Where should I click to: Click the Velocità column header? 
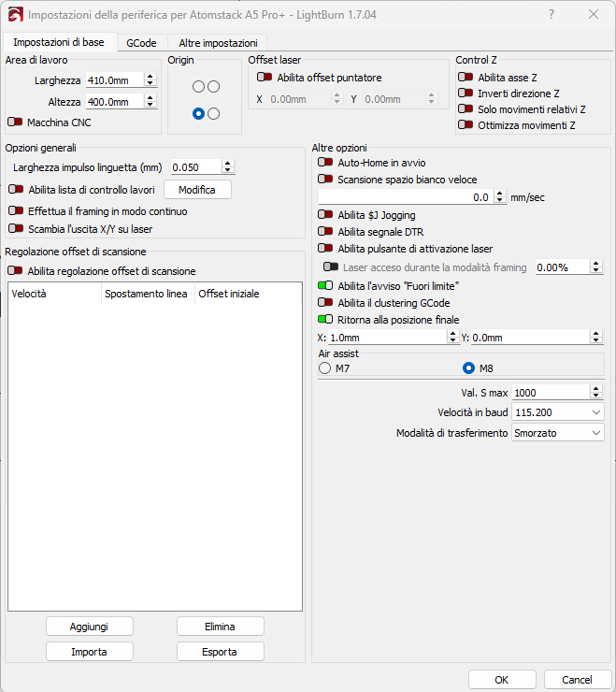(x=51, y=294)
